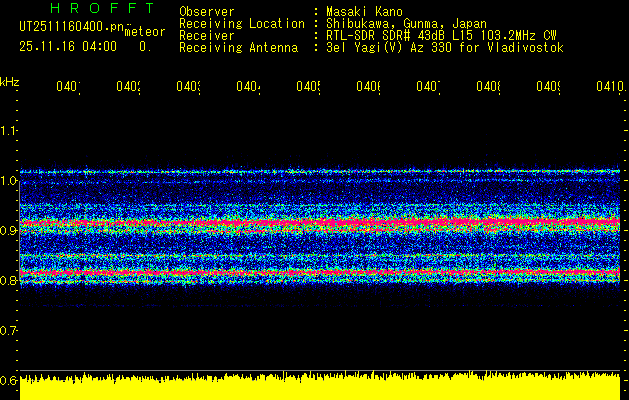
Task: Click the Receiving Antenna field label
Action: coord(242,47)
